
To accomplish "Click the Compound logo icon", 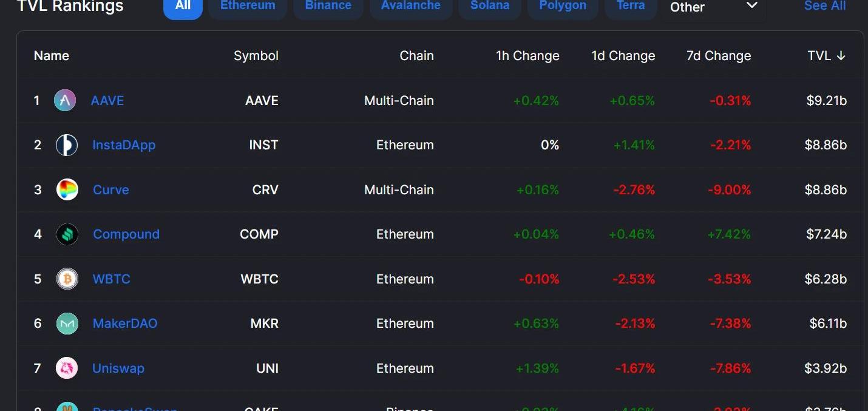I will point(67,234).
